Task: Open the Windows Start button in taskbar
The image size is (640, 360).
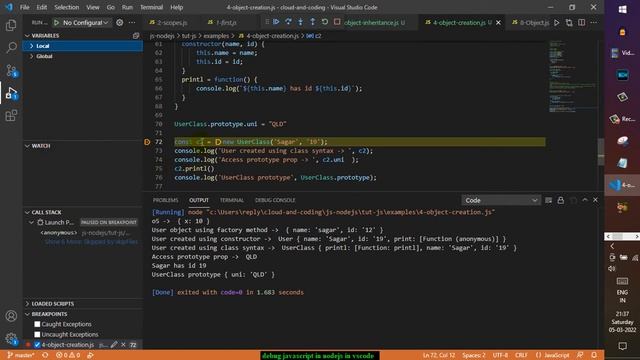Action: point(622,9)
